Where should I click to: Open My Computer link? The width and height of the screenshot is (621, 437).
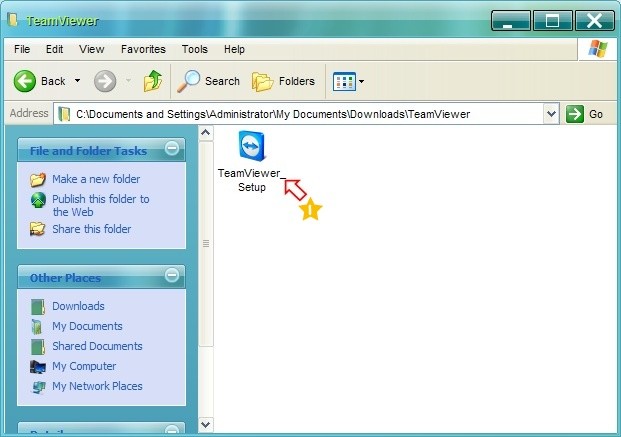tap(84, 366)
